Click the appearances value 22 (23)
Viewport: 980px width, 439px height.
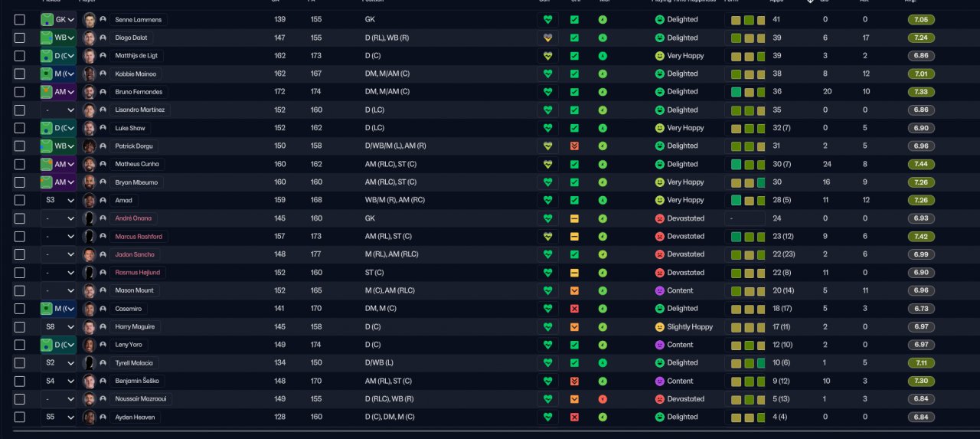point(784,254)
